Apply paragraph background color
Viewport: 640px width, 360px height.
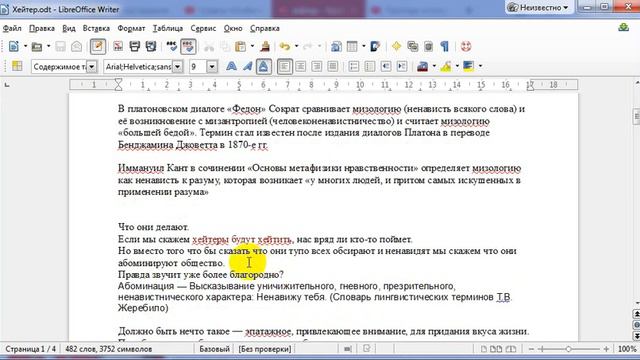[469, 66]
